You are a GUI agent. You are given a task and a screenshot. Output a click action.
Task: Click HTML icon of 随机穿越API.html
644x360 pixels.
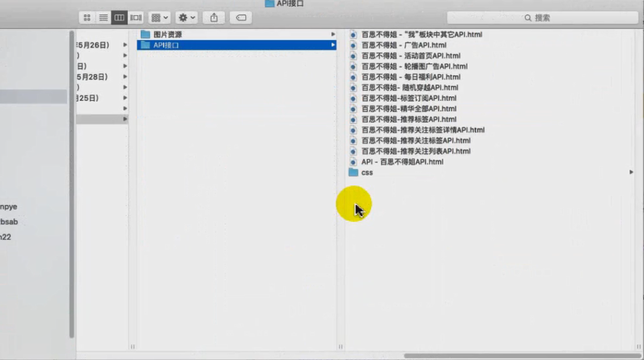(x=353, y=88)
